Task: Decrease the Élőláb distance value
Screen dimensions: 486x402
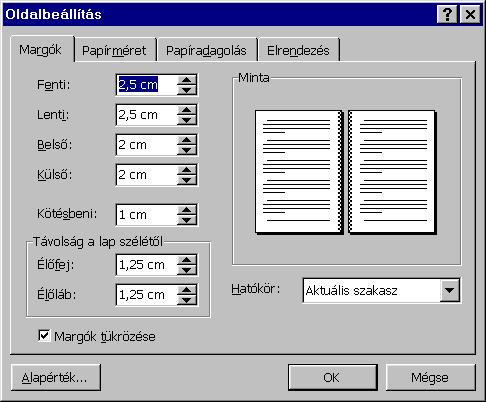Action: (187, 300)
